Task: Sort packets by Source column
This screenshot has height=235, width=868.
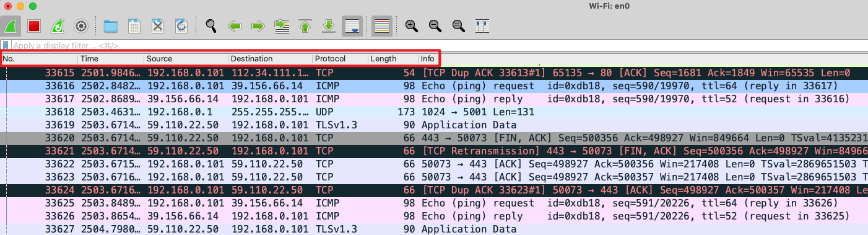Action: (x=186, y=59)
